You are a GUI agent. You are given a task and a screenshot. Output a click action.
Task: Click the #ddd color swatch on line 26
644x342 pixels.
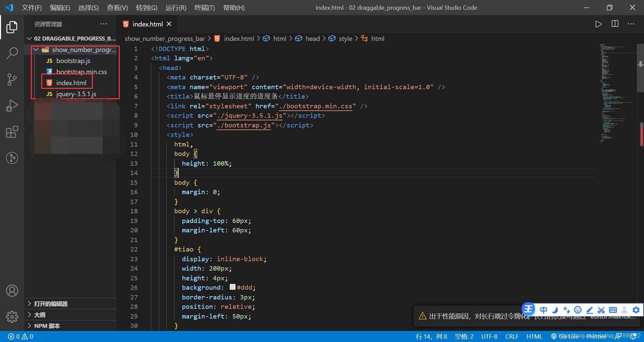(232, 287)
